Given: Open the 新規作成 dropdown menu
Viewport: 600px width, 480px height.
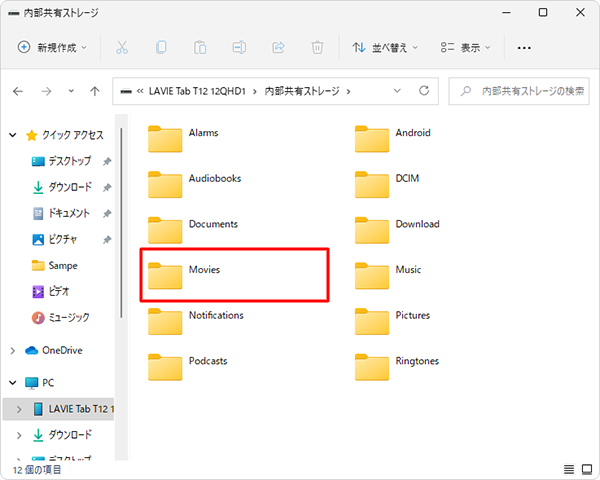Looking at the screenshot, I should tap(52, 47).
